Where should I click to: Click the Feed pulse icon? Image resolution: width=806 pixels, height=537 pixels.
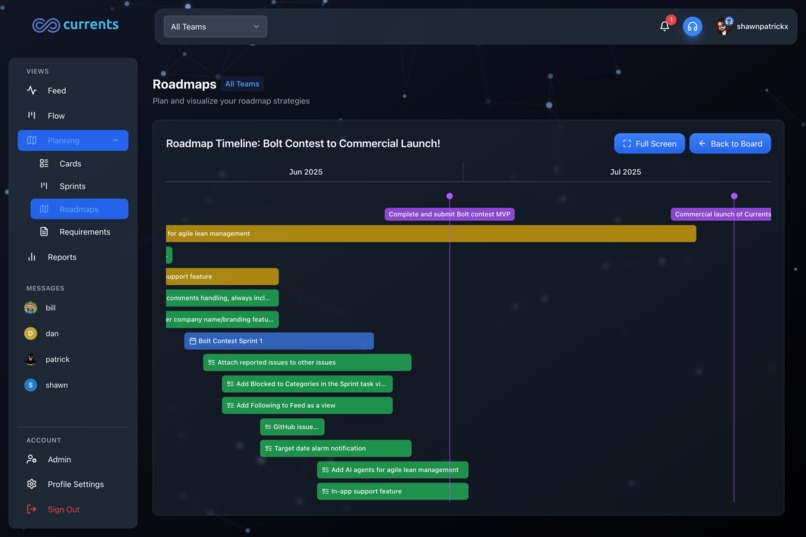(x=32, y=90)
